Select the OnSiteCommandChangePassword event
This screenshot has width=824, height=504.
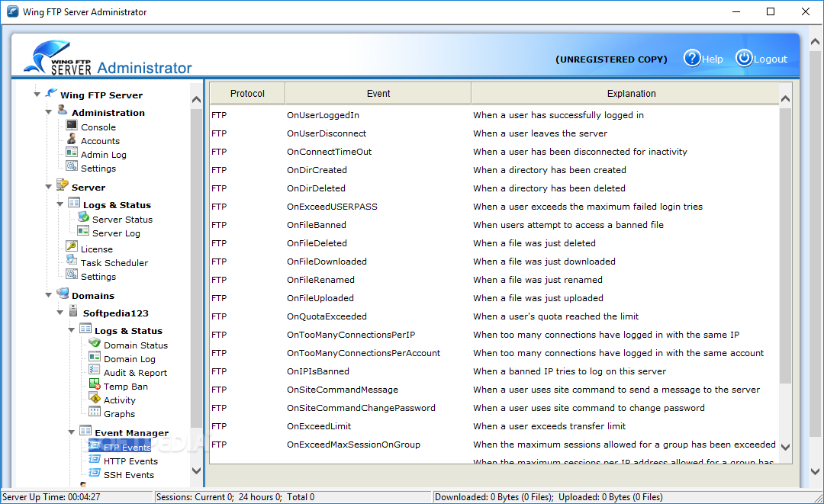pos(494,408)
